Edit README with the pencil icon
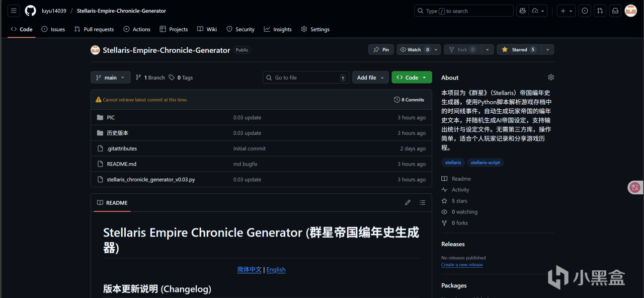The width and height of the screenshot is (644, 298). coord(408,202)
